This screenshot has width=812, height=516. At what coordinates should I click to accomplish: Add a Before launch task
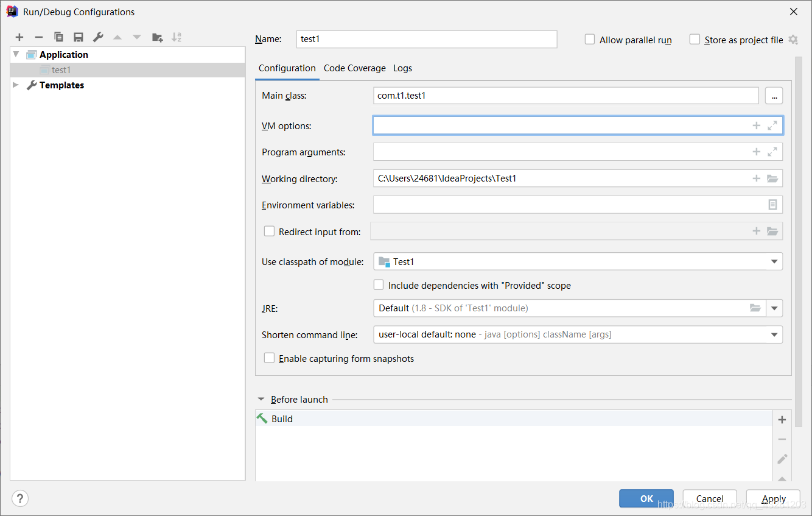(x=782, y=419)
